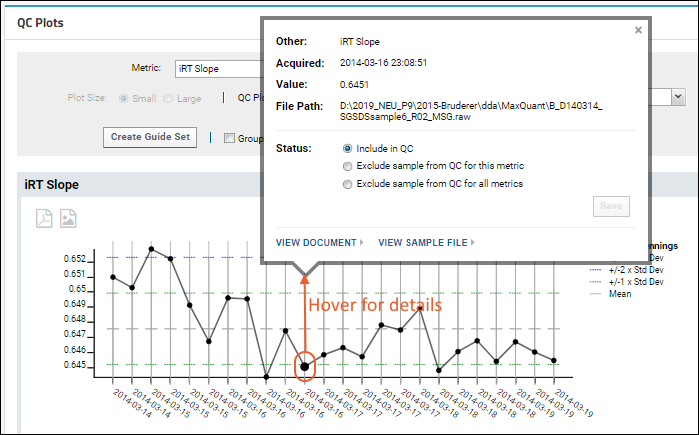This screenshot has height=435, width=699.
Task: Open the View Sample File link
Action: click(422, 242)
